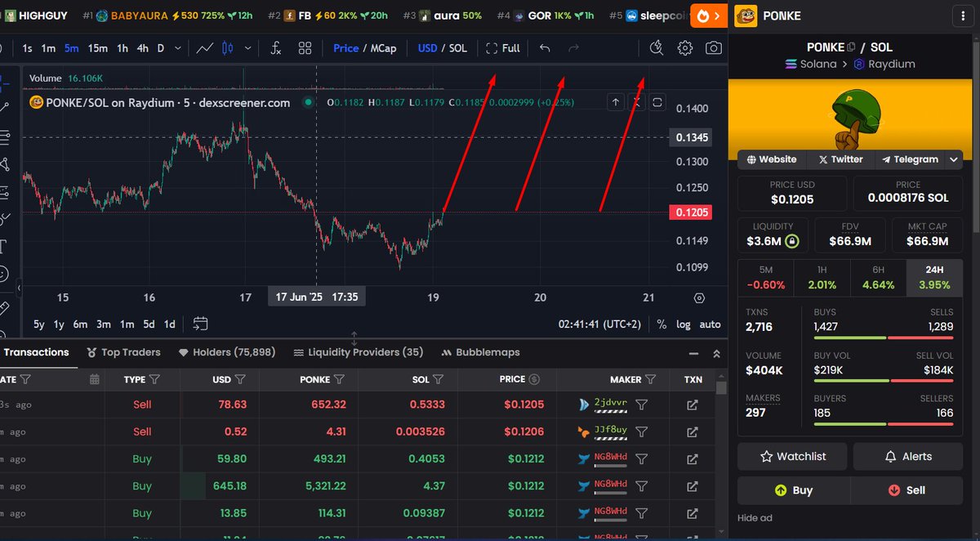
Task: Expand the transactions panel double chevron
Action: (716, 353)
